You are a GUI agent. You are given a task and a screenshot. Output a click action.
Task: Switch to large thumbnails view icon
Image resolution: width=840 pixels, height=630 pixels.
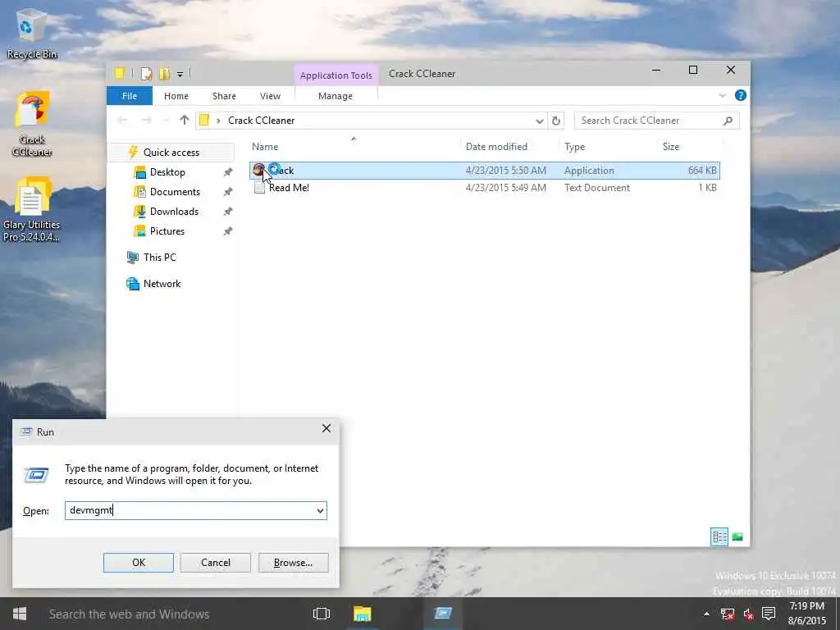pyautogui.click(x=737, y=536)
